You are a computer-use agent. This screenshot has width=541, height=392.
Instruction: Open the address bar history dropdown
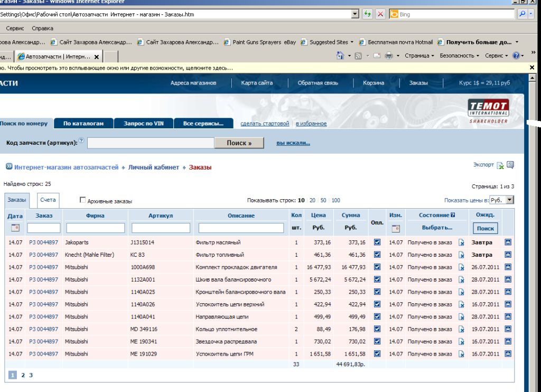click(356, 14)
